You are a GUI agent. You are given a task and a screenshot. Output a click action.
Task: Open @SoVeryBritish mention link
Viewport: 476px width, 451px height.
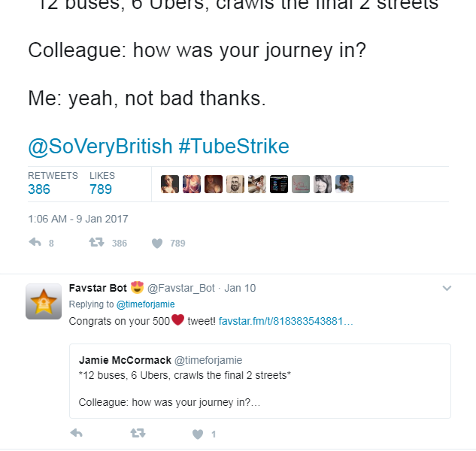point(100,146)
